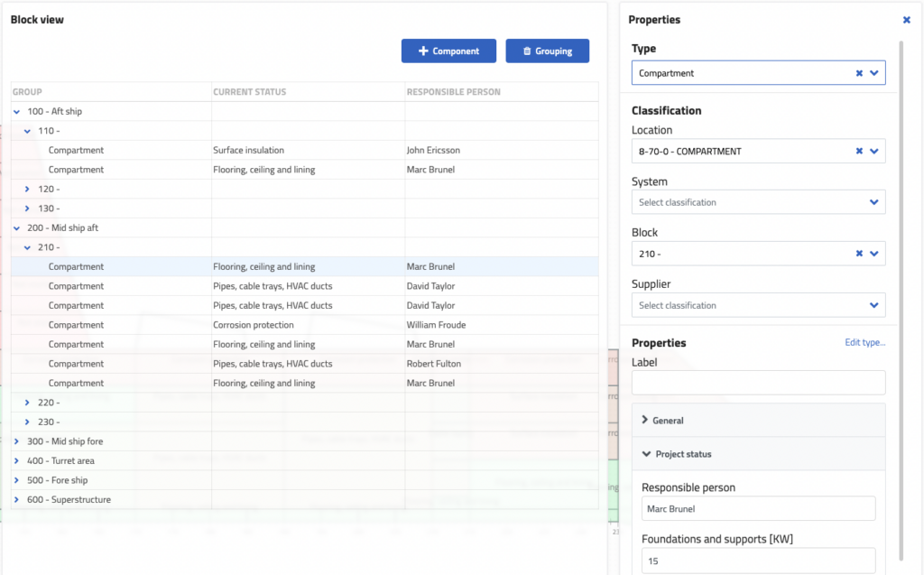Expand the 300 - Mid ship fore group
924x575 pixels.
point(15,441)
